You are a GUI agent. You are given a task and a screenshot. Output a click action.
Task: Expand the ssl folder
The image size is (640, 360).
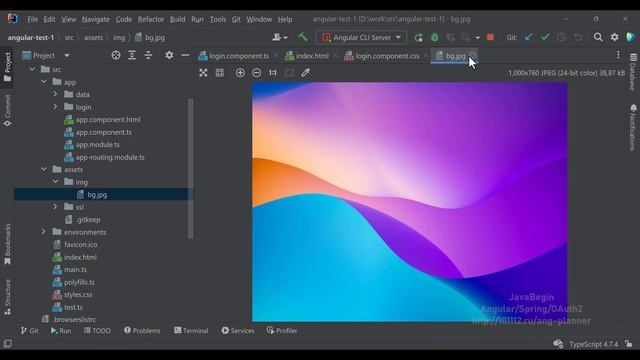click(55, 207)
